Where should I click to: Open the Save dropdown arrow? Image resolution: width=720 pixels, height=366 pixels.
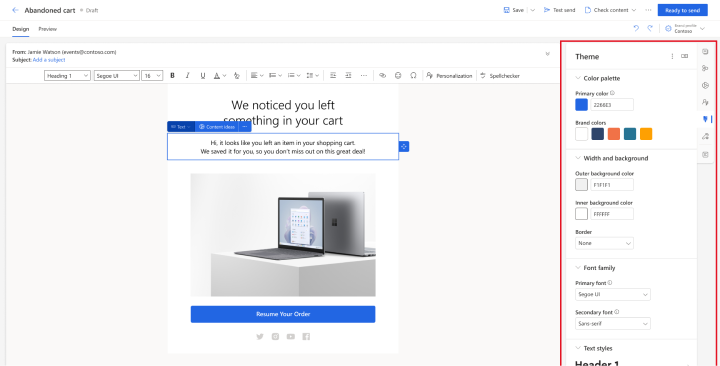tap(533, 10)
